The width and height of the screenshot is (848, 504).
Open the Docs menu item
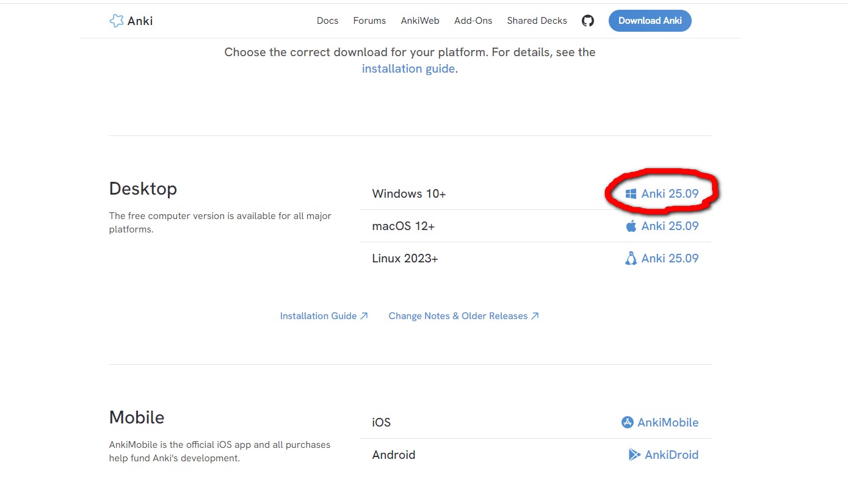tap(327, 21)
